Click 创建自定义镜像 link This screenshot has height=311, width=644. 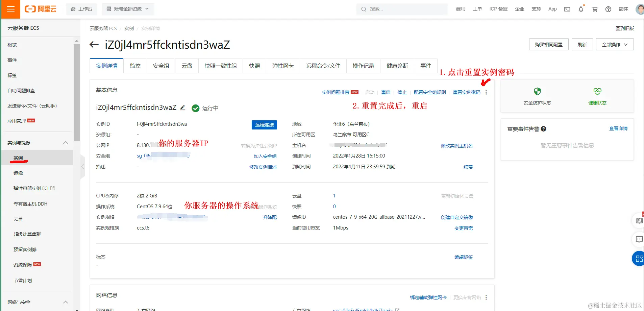(x=457, y=217)
